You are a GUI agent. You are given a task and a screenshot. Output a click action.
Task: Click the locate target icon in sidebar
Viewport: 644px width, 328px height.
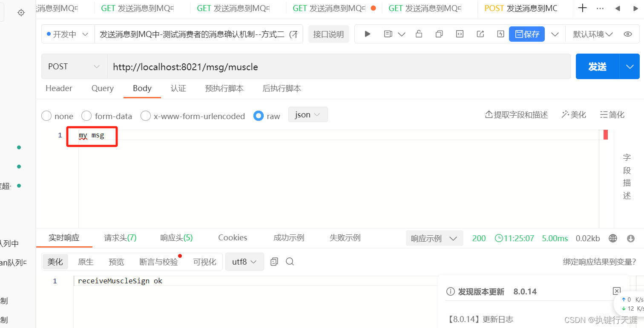[x=21, y=13]
